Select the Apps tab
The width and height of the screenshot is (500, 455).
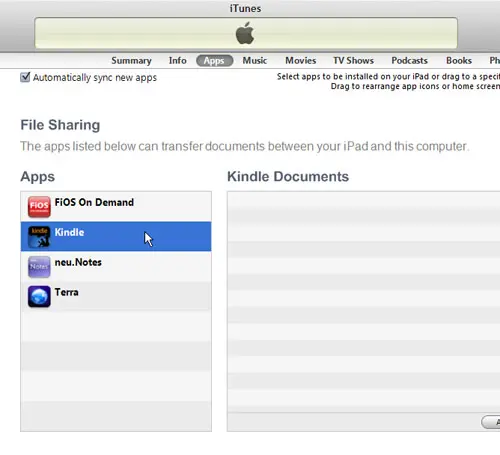[214, 61]
